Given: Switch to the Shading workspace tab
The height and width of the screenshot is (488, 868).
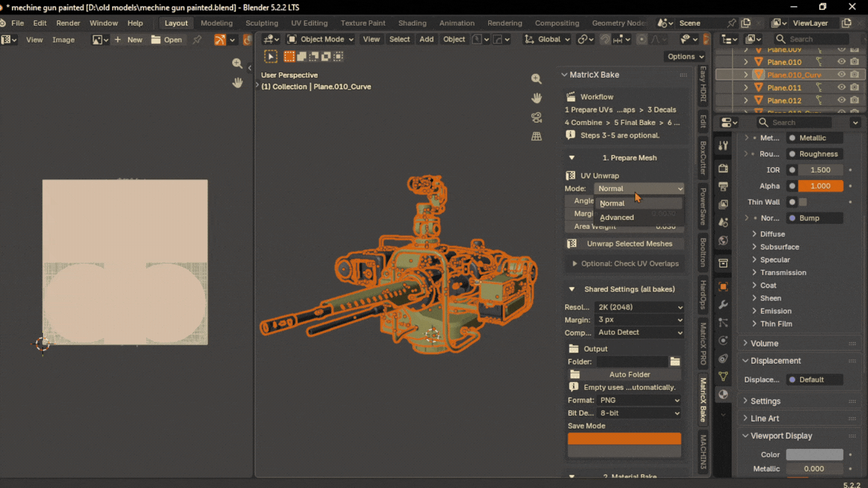Looking at the screenshot, I should pos(412,23).
